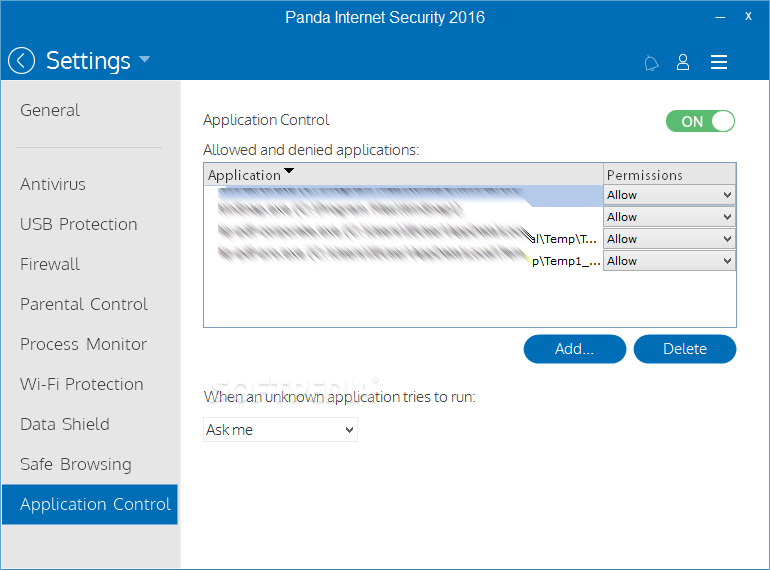Open USB Protection settings
770x570 pixels.
click(79, 224)
